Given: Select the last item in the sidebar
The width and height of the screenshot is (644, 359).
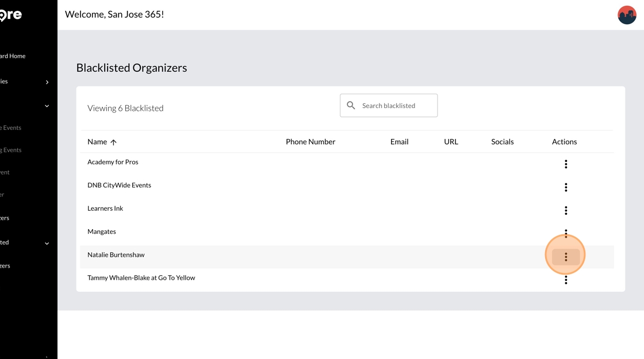Looking at the screenshot, I should click(x=5, y=266).
